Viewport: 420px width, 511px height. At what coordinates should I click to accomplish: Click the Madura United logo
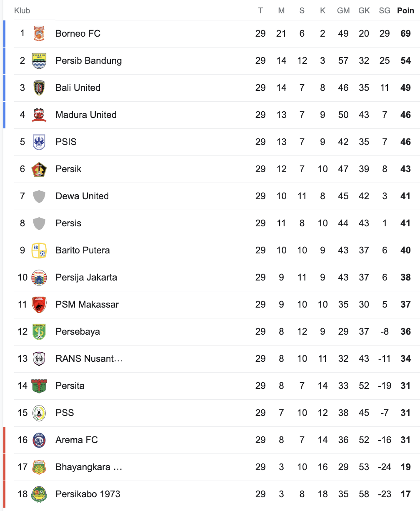tap(39, 115)
